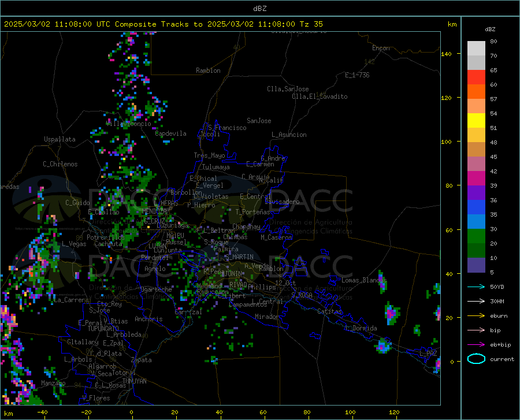Select the bright green swatch in dBZ scale
This screenshot has width=520, height=420.
pos(476,236)
